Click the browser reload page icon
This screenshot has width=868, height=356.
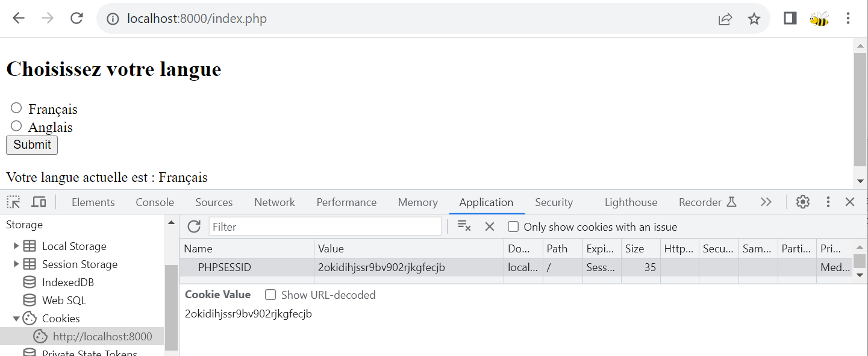point(76,18)
